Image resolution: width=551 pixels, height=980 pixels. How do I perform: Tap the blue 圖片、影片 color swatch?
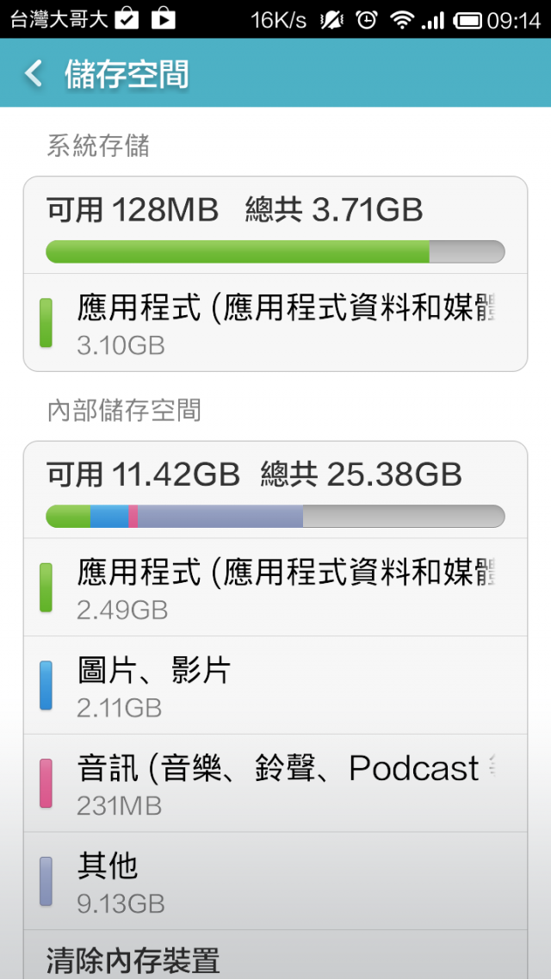(x=46, y=685)
